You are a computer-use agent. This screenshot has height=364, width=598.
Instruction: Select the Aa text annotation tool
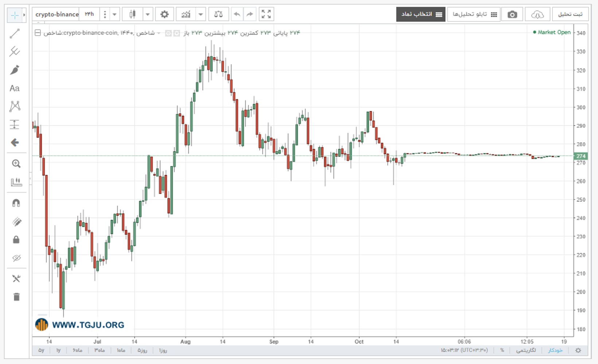(x=15, y=88)
